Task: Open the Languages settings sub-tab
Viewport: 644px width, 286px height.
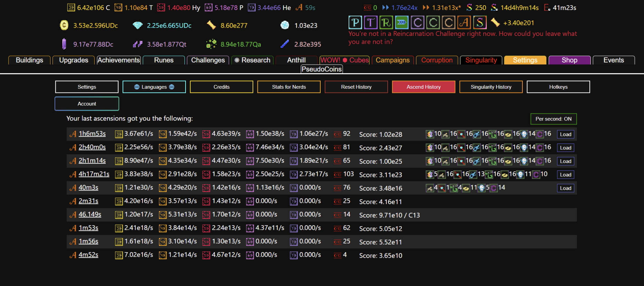Action: [154, 87]
